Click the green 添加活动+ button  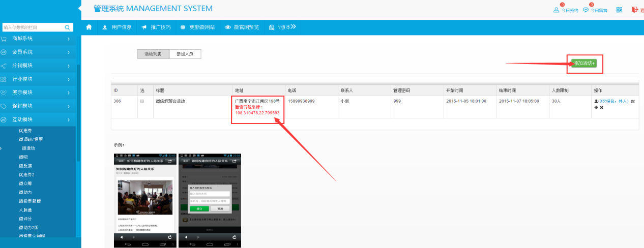[583, 63]
